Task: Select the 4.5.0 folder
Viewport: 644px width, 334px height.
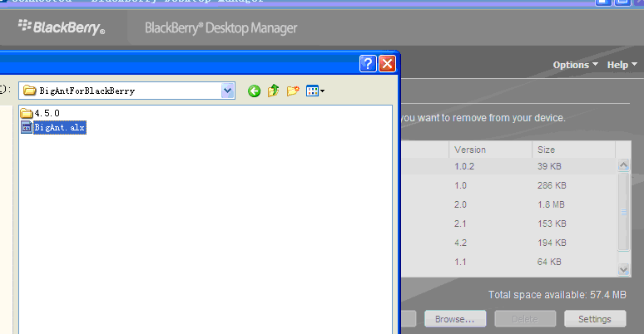Action: pyautogui.click(x=40, y=113)
